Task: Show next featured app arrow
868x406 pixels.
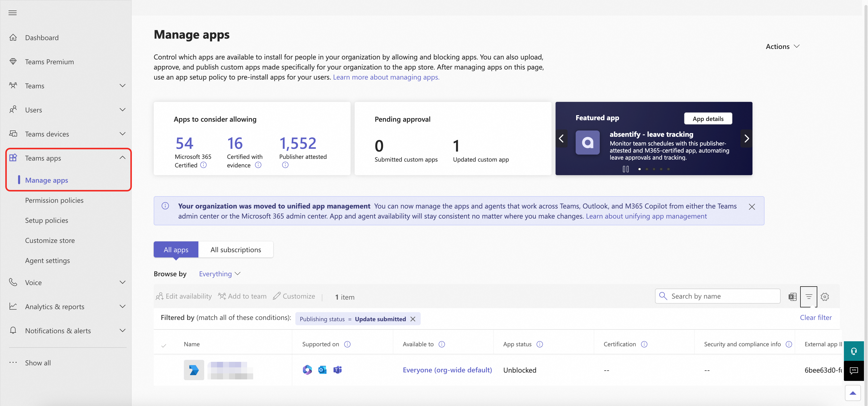Action: coord(746,138)
